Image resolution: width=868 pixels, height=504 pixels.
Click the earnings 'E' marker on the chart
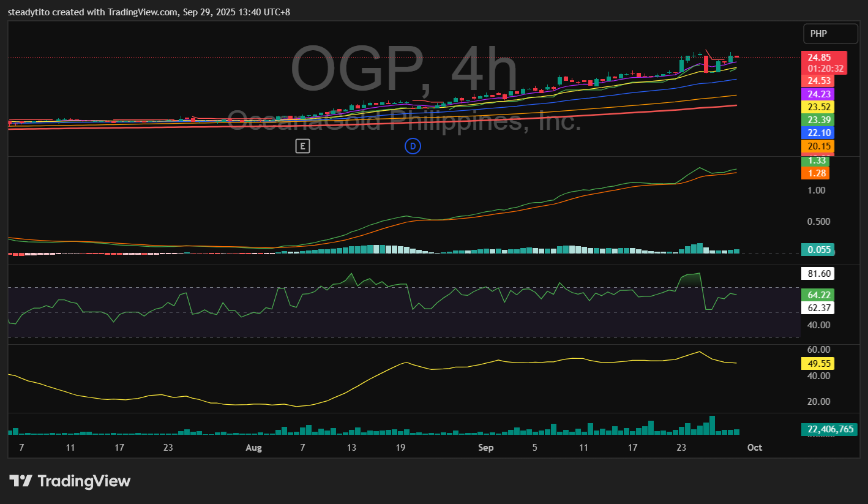(x=302, y=146)
